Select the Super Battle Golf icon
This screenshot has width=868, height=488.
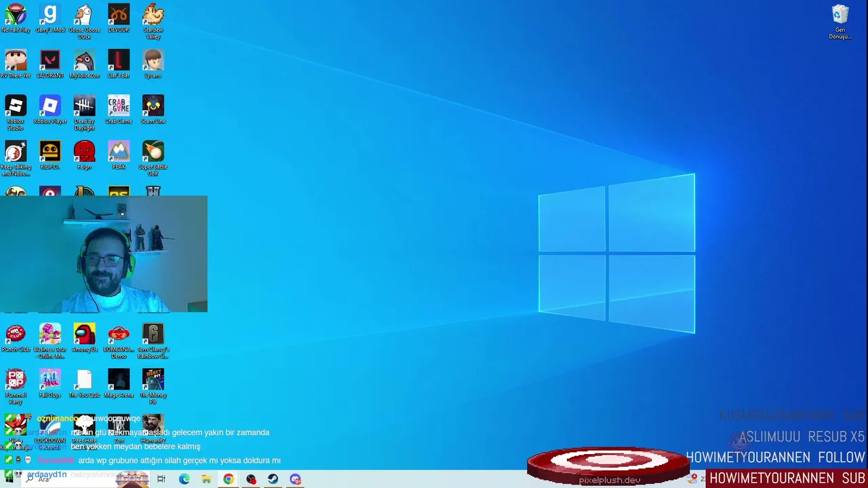pyautogui.click(x=153, y=158)
